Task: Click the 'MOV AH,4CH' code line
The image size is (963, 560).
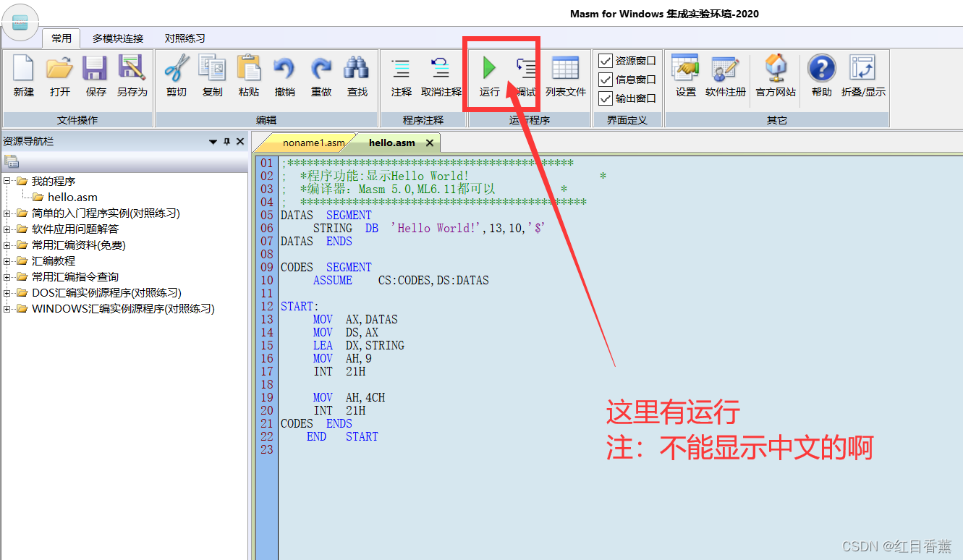Action: point(349,397)
